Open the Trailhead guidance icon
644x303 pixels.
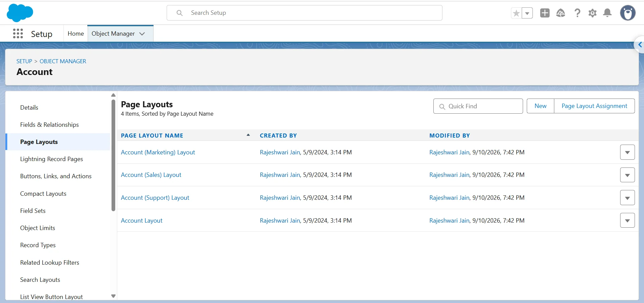561,13
